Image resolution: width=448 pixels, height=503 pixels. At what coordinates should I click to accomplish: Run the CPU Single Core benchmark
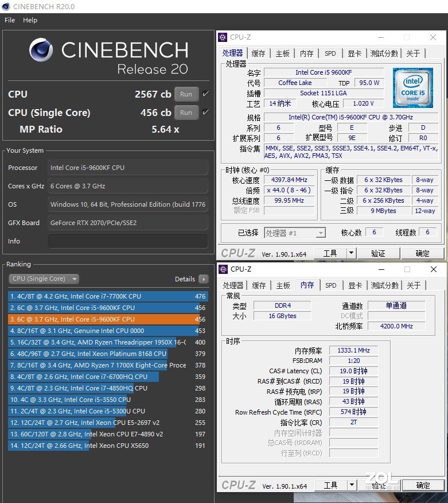(x=186, y=113)
